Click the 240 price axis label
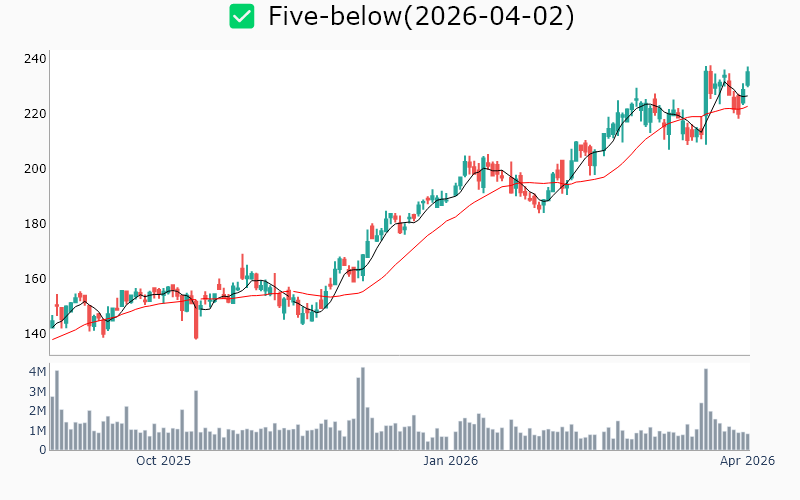 [36, 59]
